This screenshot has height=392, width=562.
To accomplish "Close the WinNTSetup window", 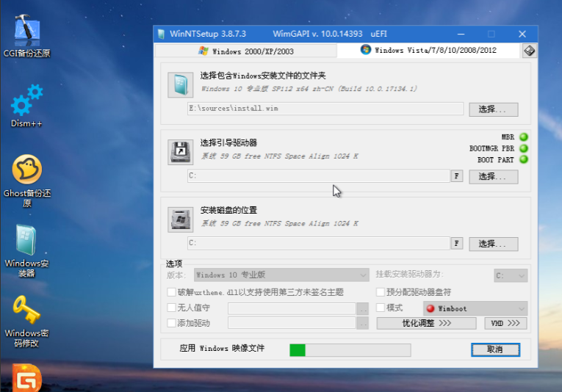I will click(522, 34).
